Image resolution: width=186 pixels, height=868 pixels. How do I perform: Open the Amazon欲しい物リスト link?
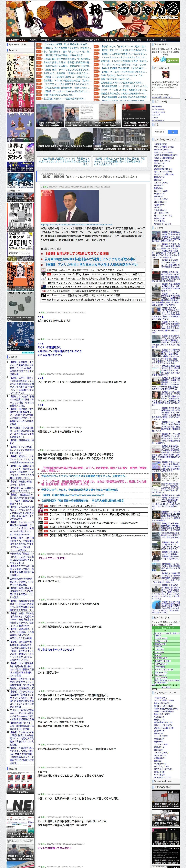tap(162, 97)
